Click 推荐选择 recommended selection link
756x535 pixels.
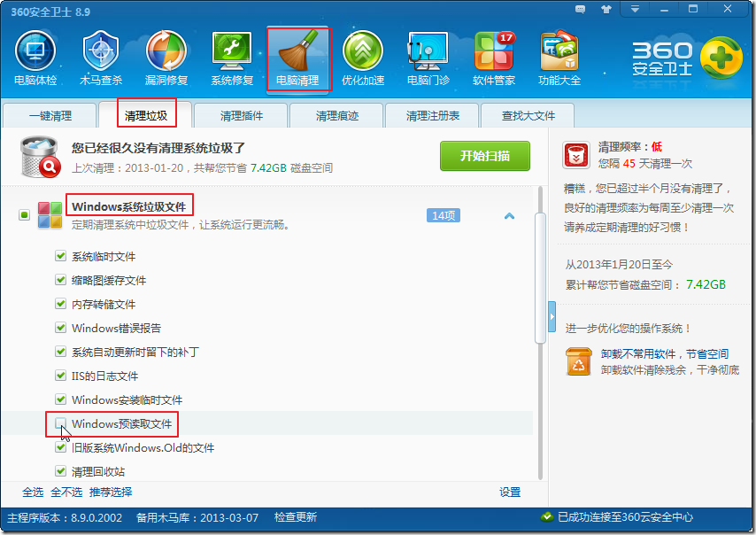click(111, 492)
